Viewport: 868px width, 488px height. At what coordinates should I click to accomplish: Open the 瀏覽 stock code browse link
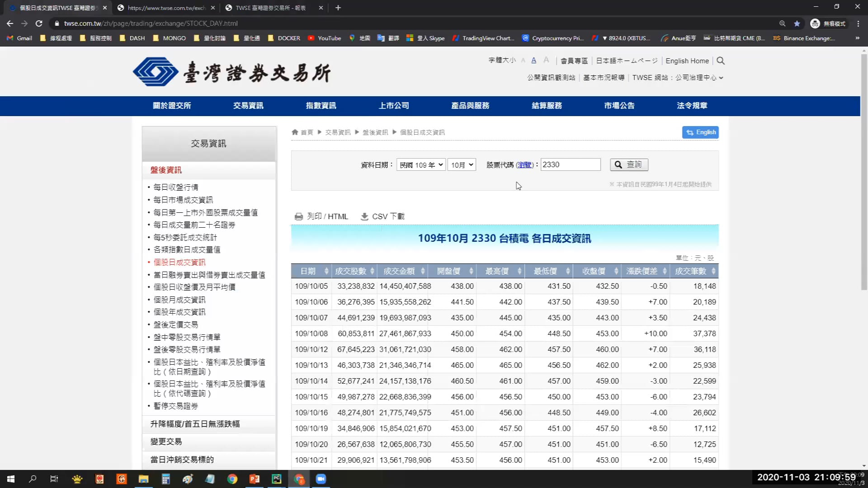(525, 164)
